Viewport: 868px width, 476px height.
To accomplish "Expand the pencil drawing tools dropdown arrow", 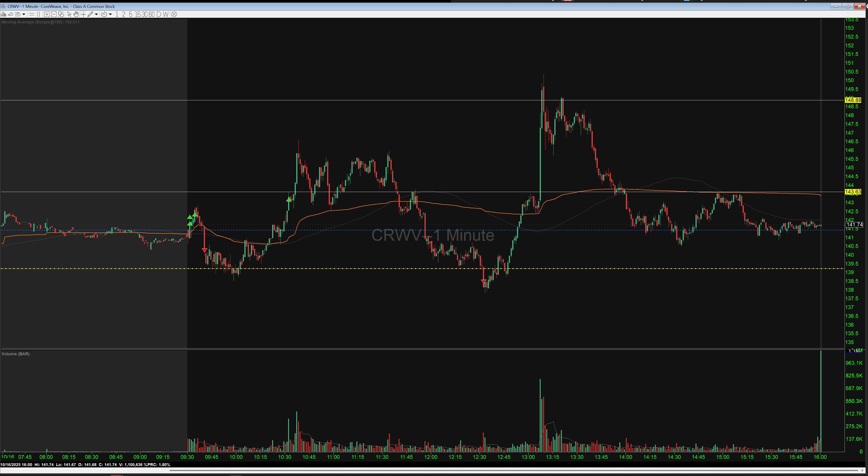I will (x=96, y=14).
